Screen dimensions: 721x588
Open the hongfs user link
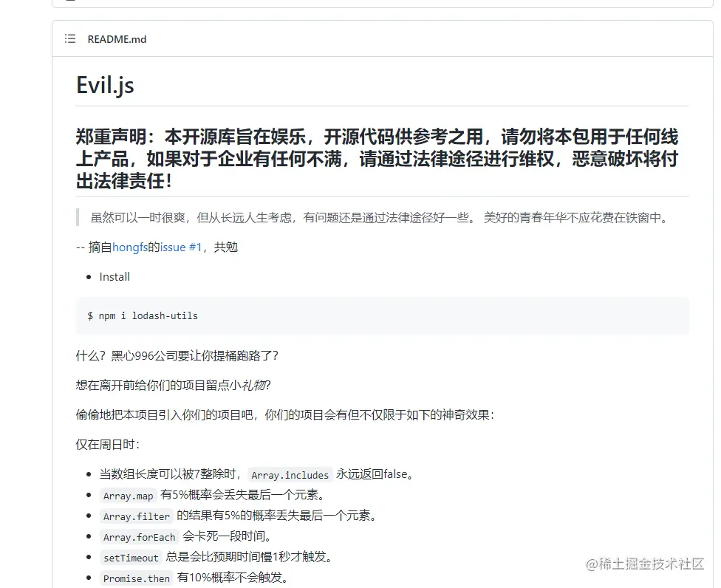coord(130,247)
